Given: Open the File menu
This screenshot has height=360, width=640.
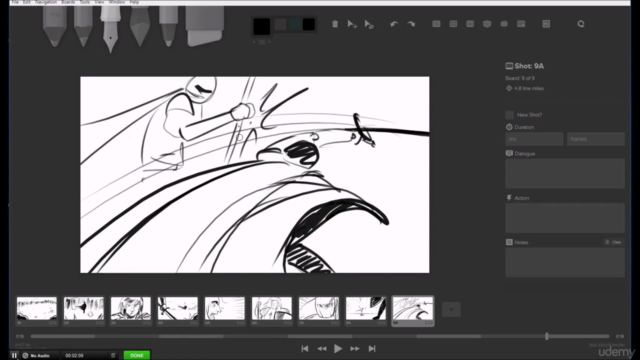Looking at the screenshot, I should [15, 2].
